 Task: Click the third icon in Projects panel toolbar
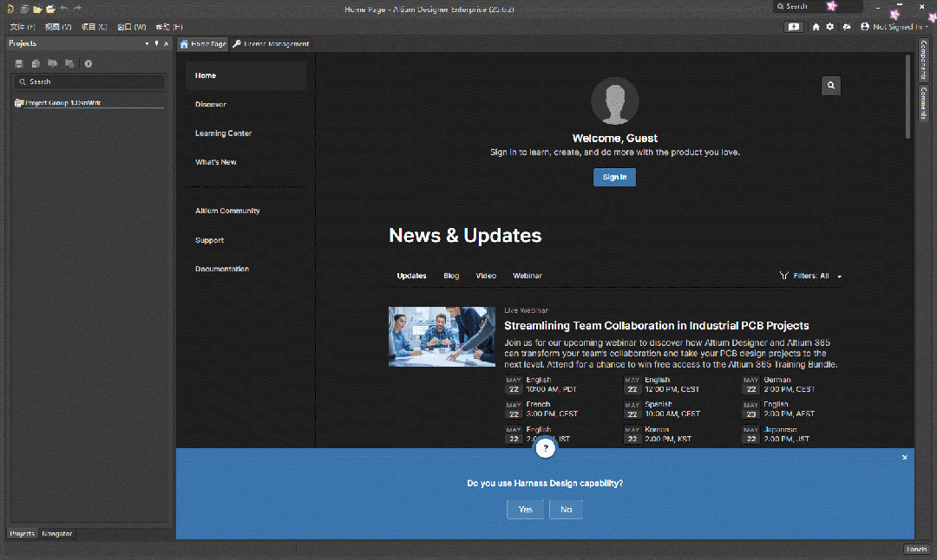coord(53,63)
